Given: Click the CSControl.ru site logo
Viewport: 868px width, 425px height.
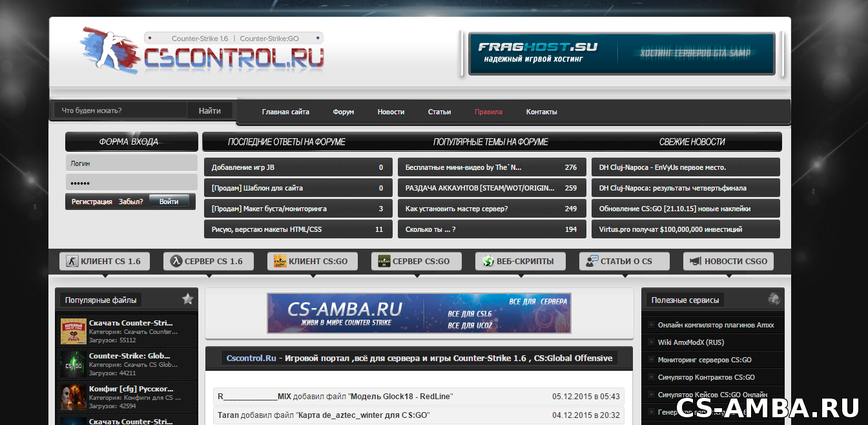Looking at the screenshot, I should tap(202, 52).
